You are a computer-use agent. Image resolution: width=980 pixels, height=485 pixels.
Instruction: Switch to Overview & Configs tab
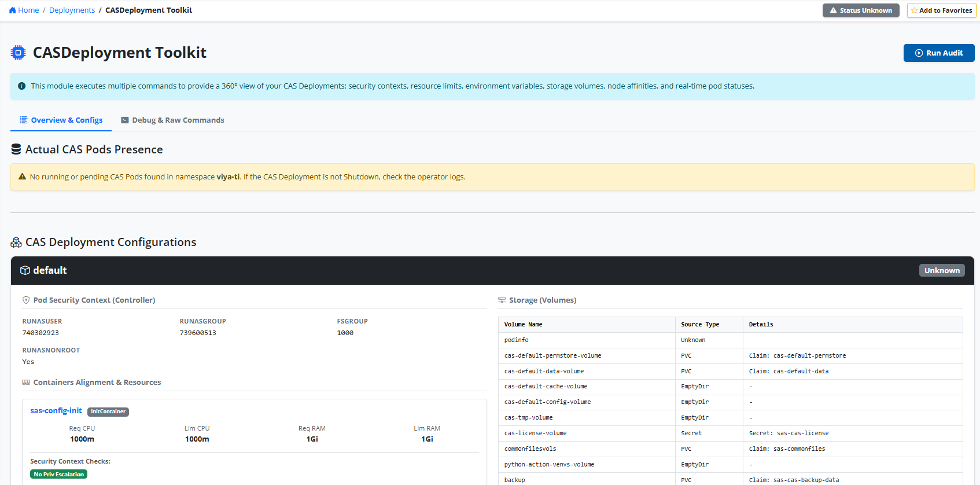61,120
